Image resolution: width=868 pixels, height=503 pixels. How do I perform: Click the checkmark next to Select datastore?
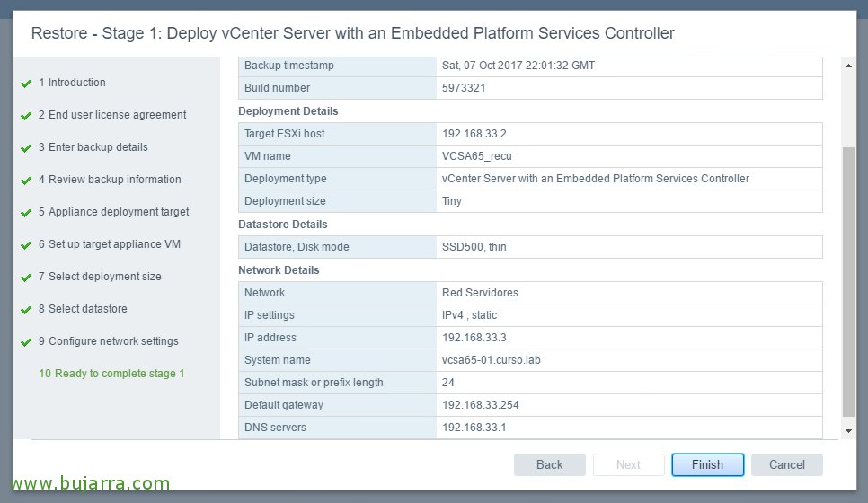click(x=26, y=310)
